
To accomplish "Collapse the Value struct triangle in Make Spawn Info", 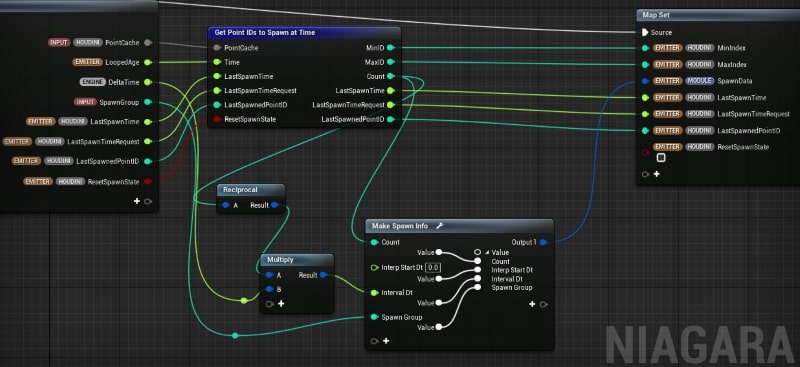I will coord(486,252).
